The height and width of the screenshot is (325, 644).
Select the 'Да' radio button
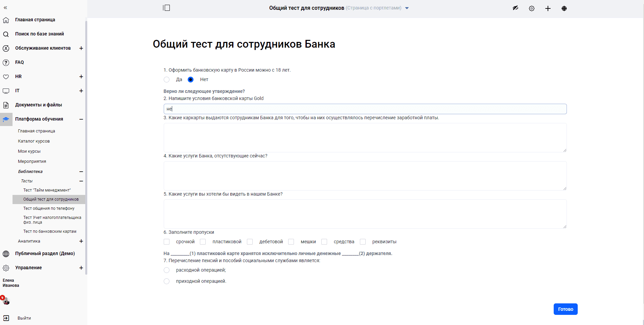[x=167, y=80]
